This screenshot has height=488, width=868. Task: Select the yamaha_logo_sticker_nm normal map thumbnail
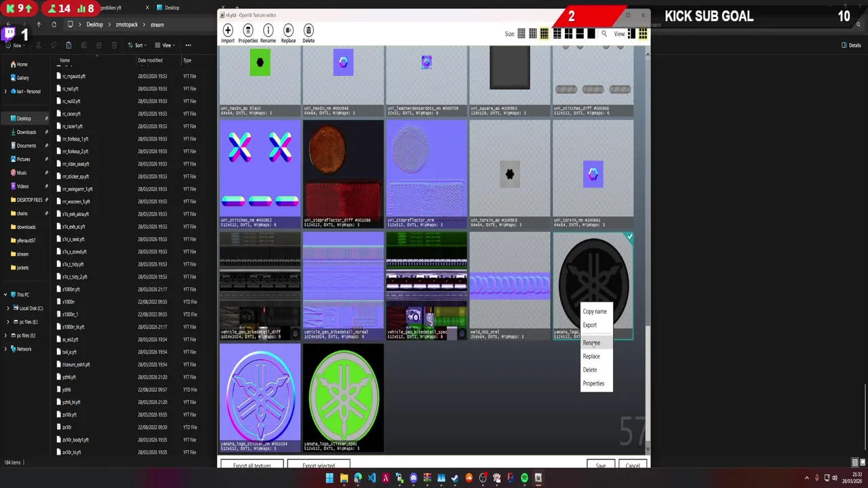click(260, 398)
